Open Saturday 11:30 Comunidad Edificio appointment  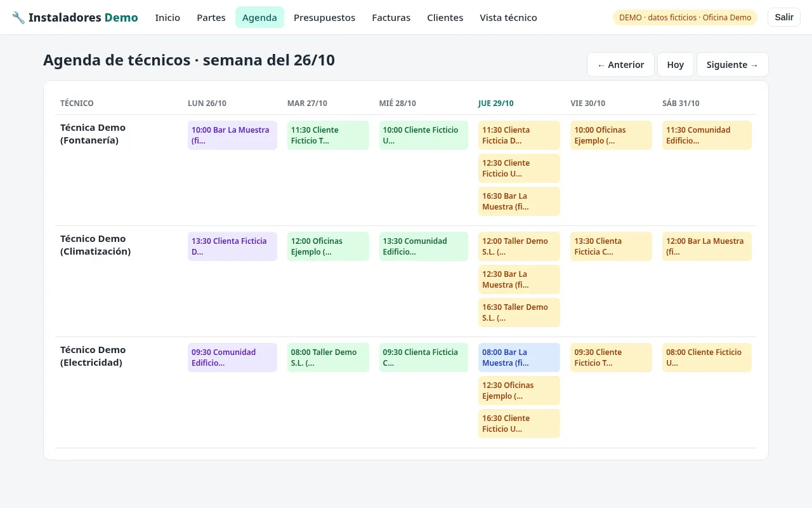(707, 135)
